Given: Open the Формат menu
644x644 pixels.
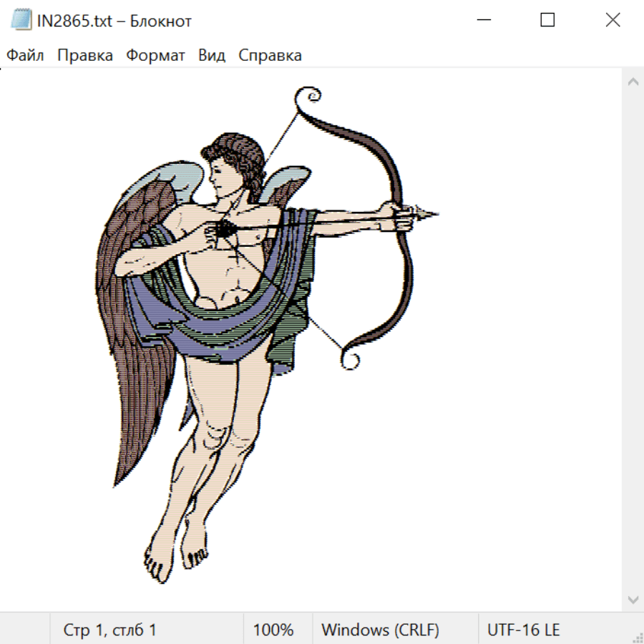Looking at the screenshot, I should (155, 56).
